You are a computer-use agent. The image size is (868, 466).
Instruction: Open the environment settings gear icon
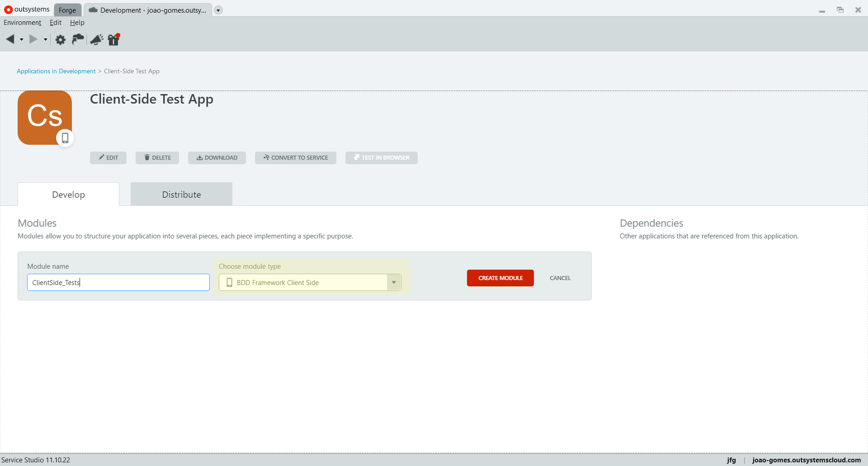pyautogui.click(x=60, y=40)
